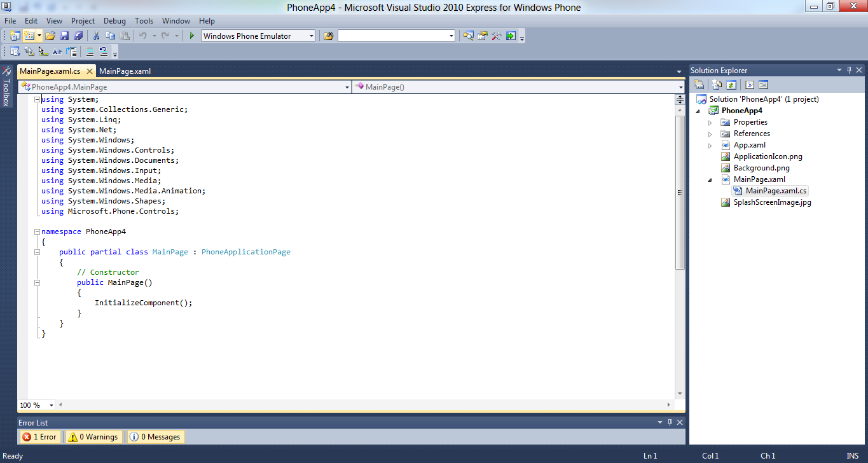Click the Solution Explorer toolbar icon
868x463 pixels.
point(469,36)
